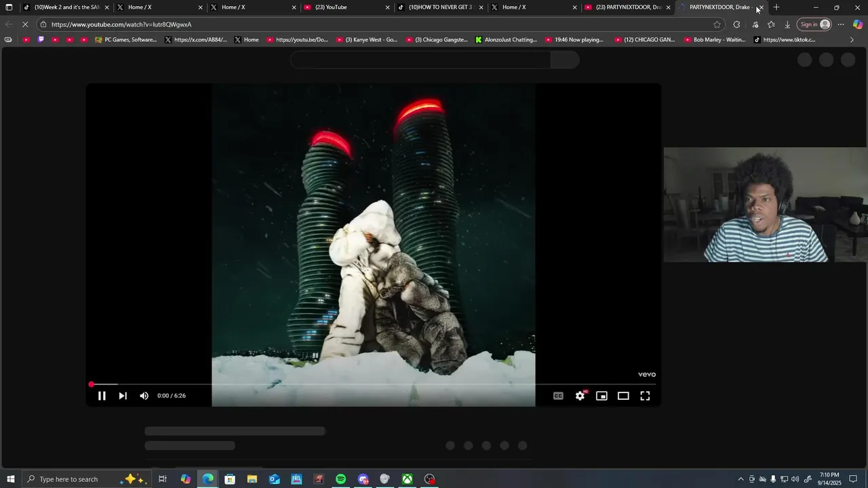The image size is (868, 488).
Task: Skip to the next video
Action: [123, 396]
